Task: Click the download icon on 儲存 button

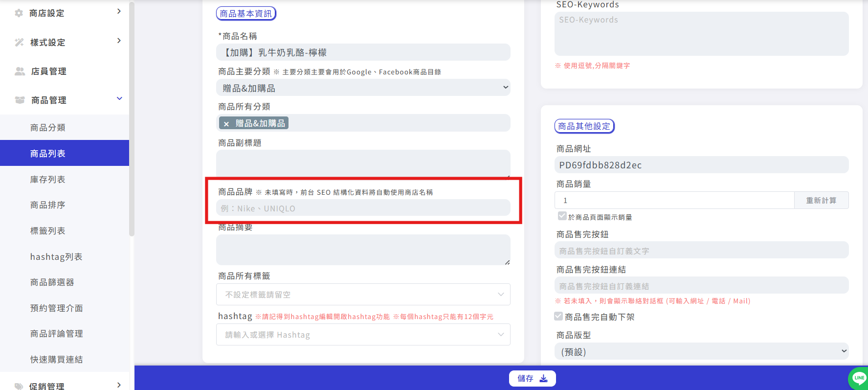Action: (x=543, y=379)
